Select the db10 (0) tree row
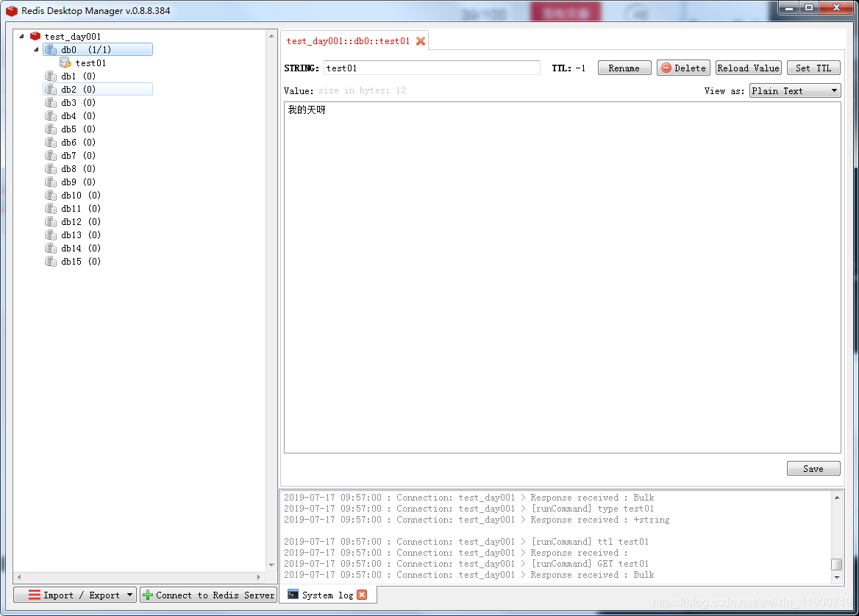This screenshot has height=616, width=859. (x=81, y=196)
